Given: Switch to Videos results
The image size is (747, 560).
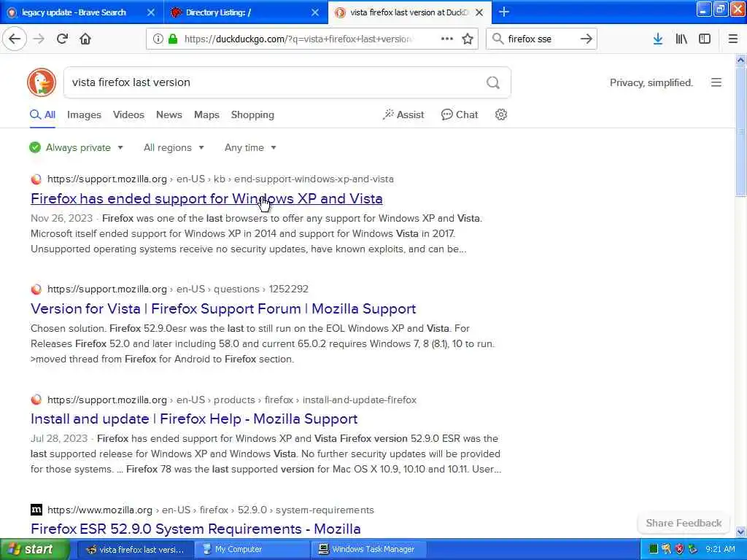Looking at the screenshot, I should (x=128, y=114).
